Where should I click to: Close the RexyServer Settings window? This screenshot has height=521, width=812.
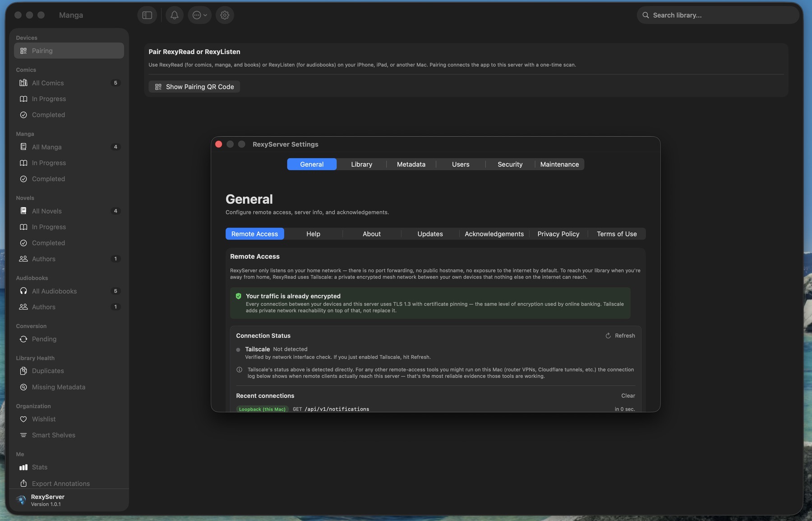tap(219, 144)
